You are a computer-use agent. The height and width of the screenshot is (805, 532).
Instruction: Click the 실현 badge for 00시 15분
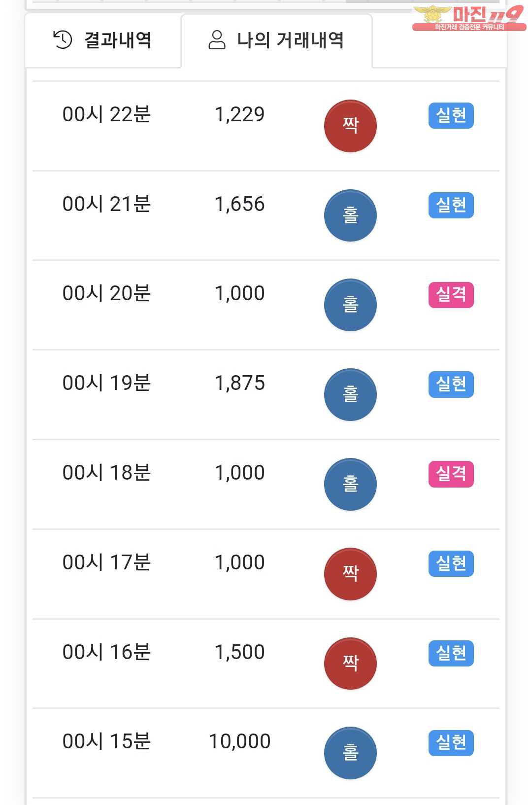pyautogui.click(x=451, y=743)
